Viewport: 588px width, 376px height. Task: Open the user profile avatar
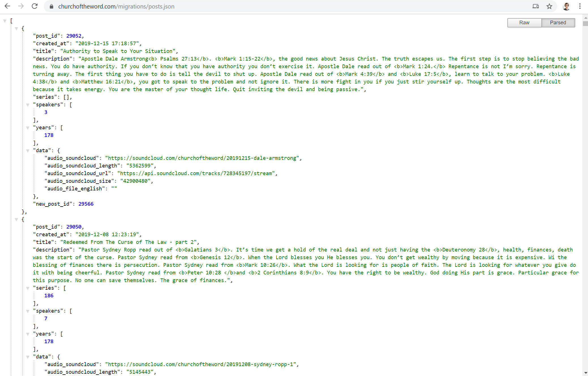click(x=566, y=6)
